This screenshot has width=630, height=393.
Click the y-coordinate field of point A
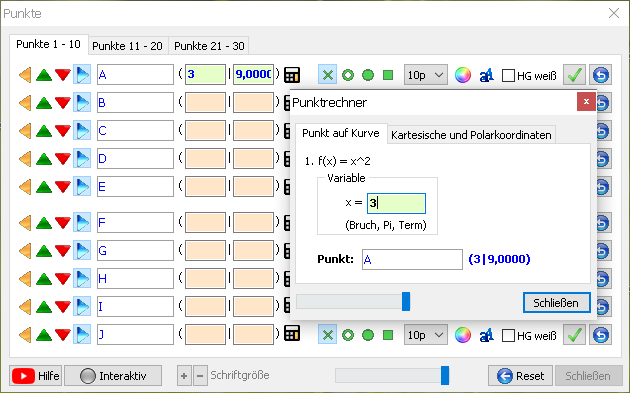click(x=254, y=75)
